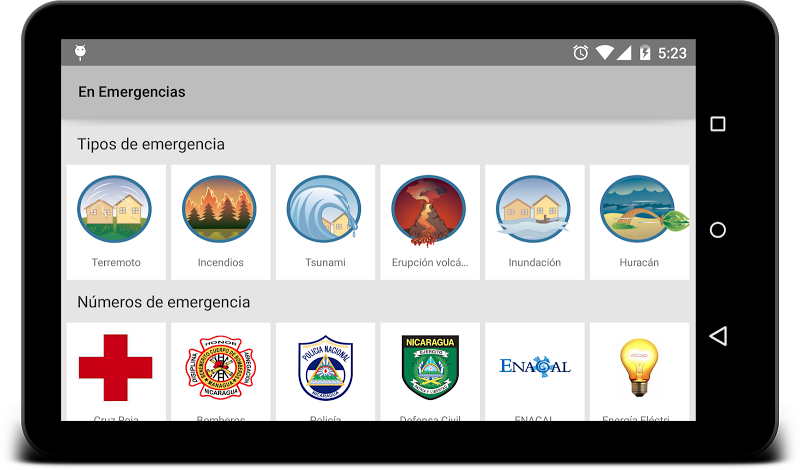Open the ENACAL logo entry

[535, 366]
